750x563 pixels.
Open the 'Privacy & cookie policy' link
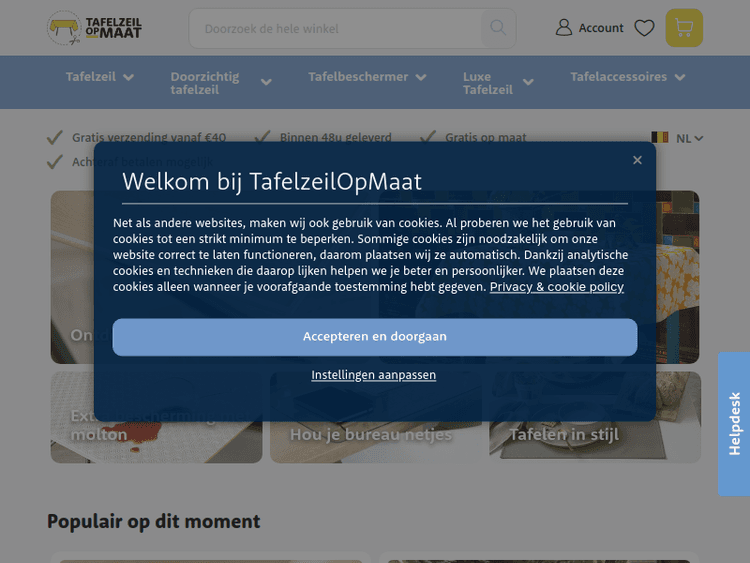557,287
